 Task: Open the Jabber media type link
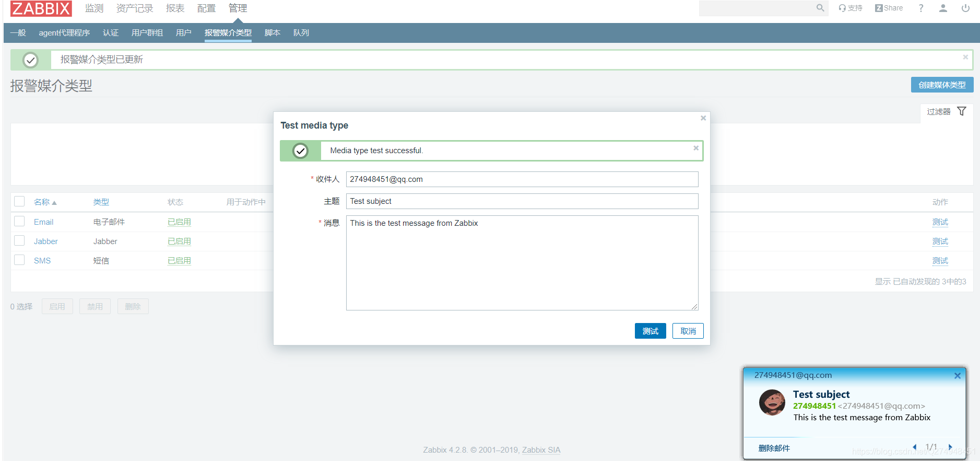(x=46, y=241)
